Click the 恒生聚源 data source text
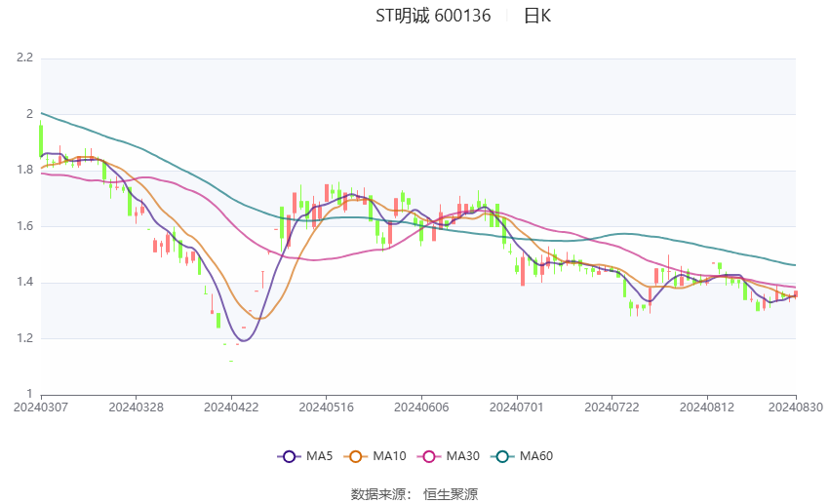The height and width of the screenshot is (504, 829). point(451,494)
